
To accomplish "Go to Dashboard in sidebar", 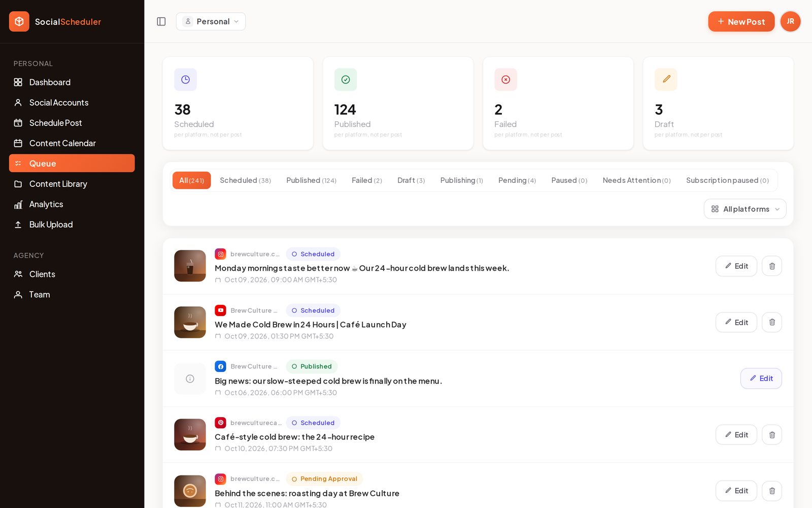I will click(72, 82).
